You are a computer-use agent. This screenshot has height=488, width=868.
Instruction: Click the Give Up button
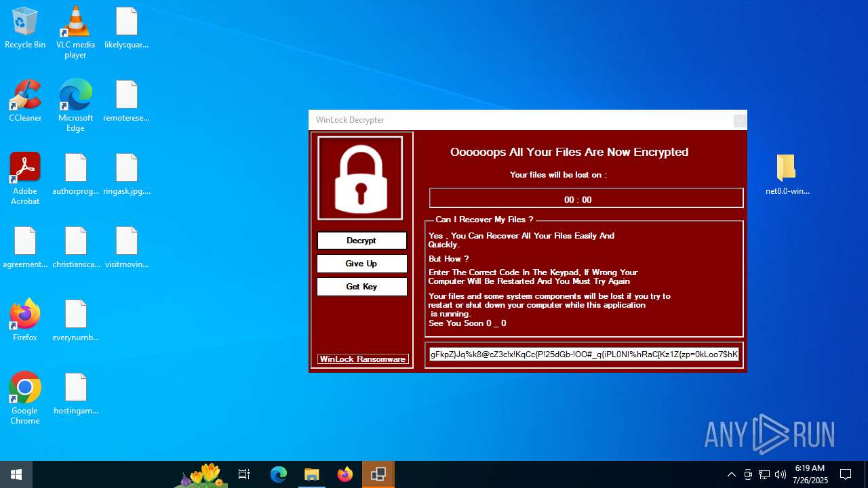click(x=361, y=264)
